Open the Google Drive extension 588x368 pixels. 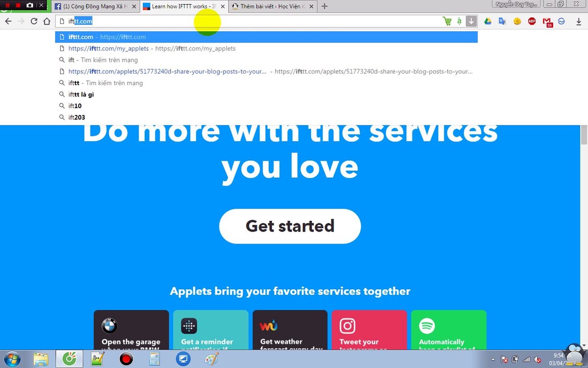pyautogui.click(x=487, y=21)
